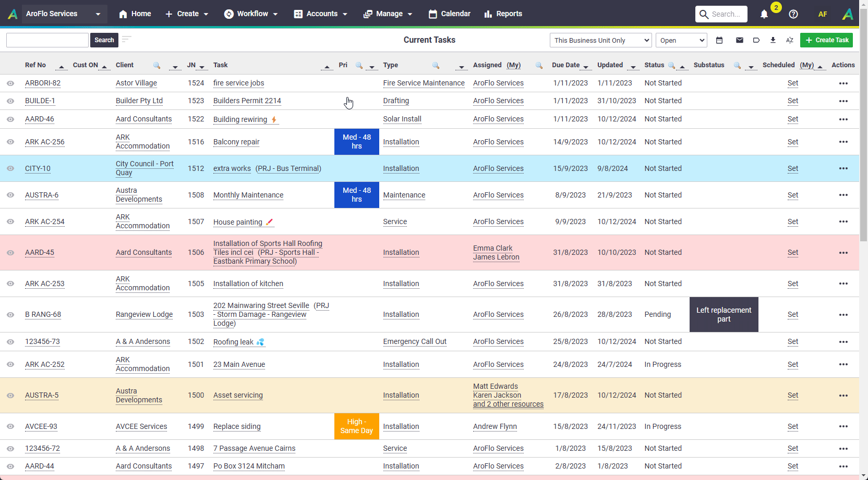
Task: Toggle eye icon for CITY-10 task
Action: pyautogui.click(x=10, y=168)
